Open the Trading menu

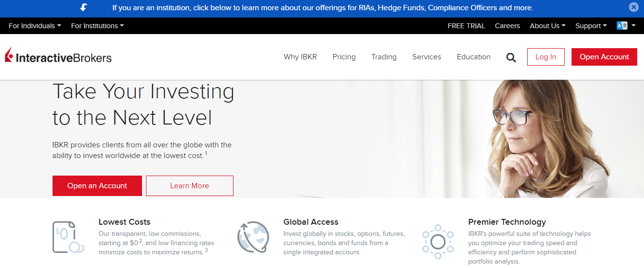pyautogui.click(x=384, y=57)
